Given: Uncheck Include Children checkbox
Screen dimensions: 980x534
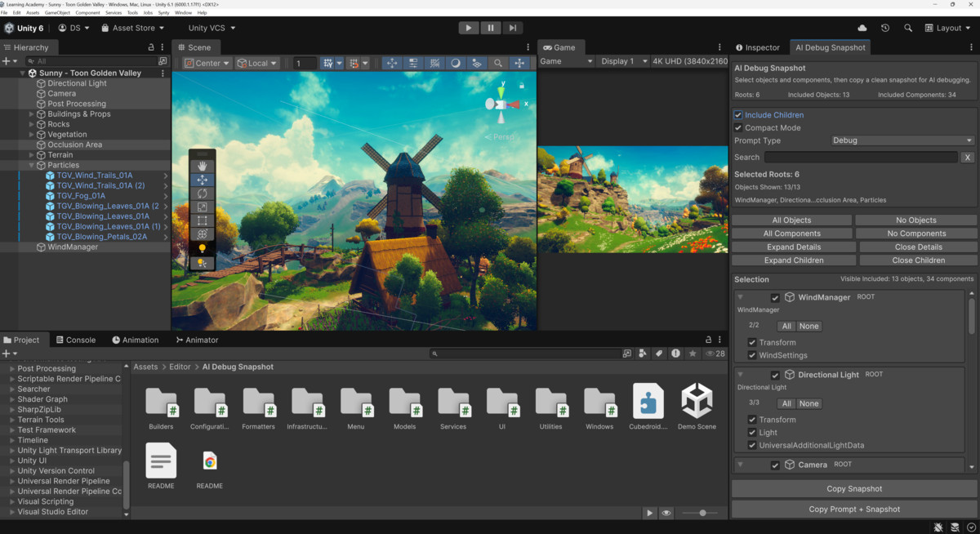Looking at the screenshot, I should pyautogui.click(x=738, y=115).
